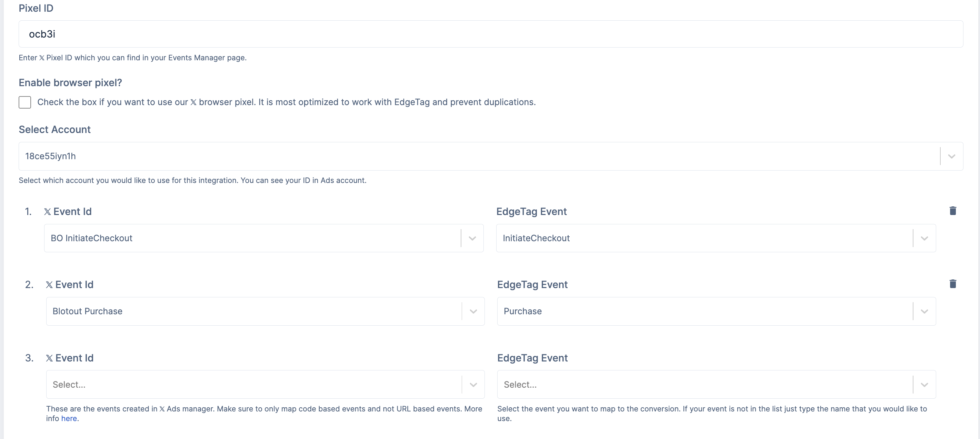Follow the 'here' more info link
Viewport: 980px width, 439px height.
click(x=69, y=418)
